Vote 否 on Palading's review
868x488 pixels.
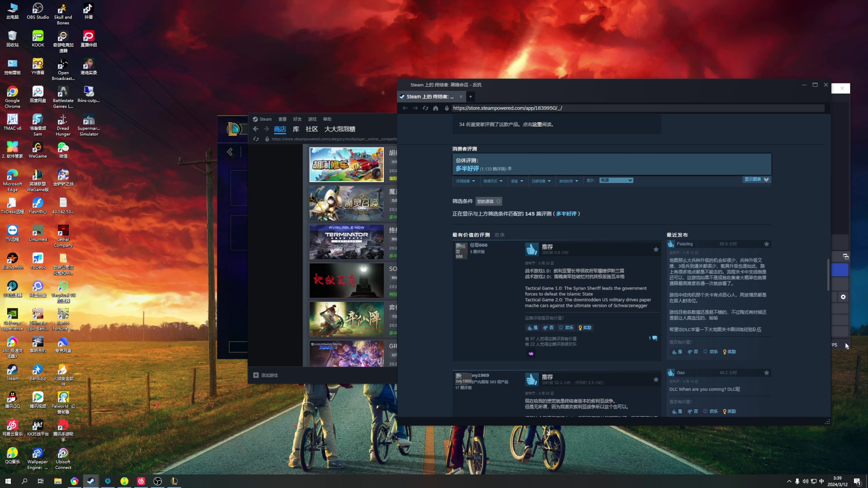click(693, 352)
